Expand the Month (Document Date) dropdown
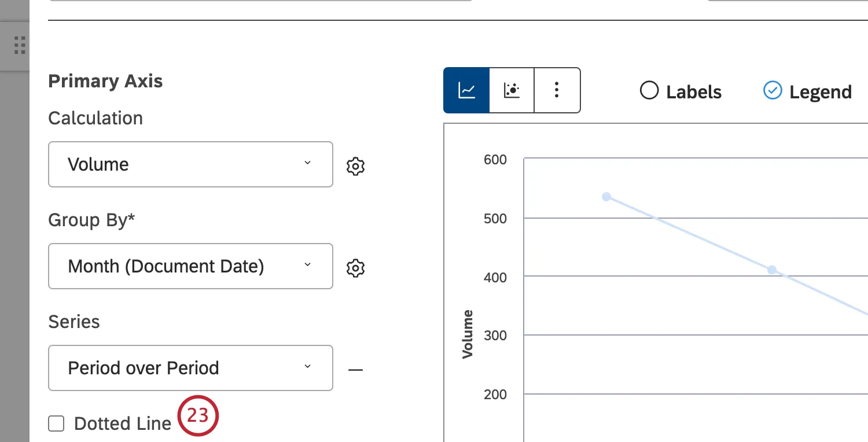This screenshot has height=442, width=868. (x=190, y=266)
